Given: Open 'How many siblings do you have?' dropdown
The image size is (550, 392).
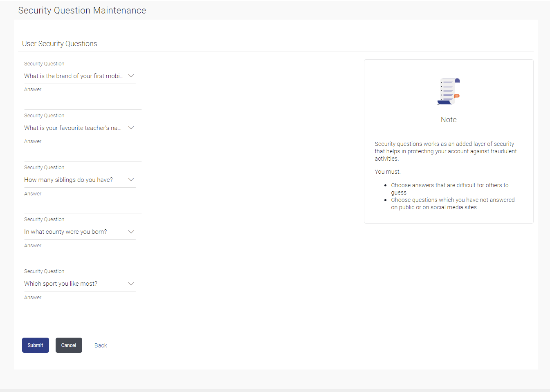Looking at the screenshot, I should click(x=80, y=180).
